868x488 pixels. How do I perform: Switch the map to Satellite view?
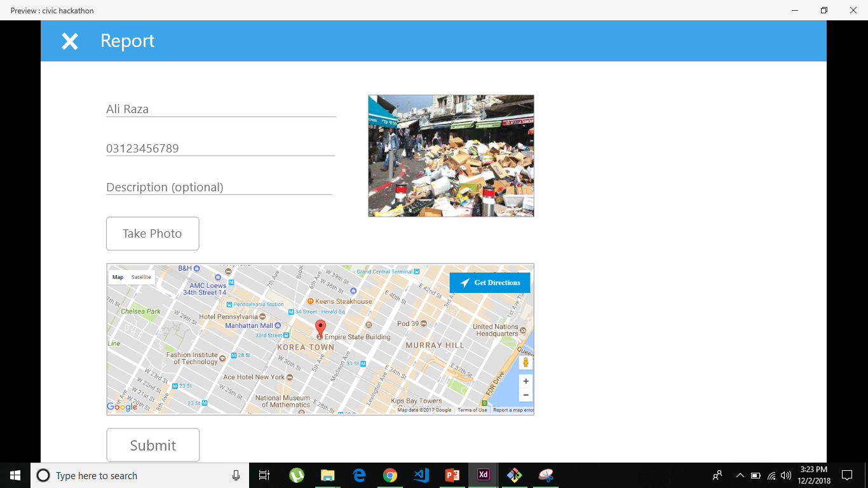(x=140, y=277)
